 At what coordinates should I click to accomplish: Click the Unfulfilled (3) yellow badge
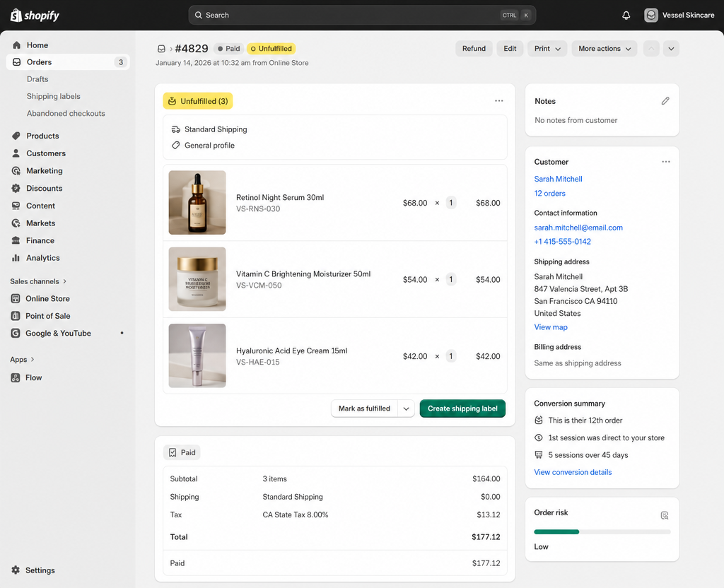pos(198,101)
